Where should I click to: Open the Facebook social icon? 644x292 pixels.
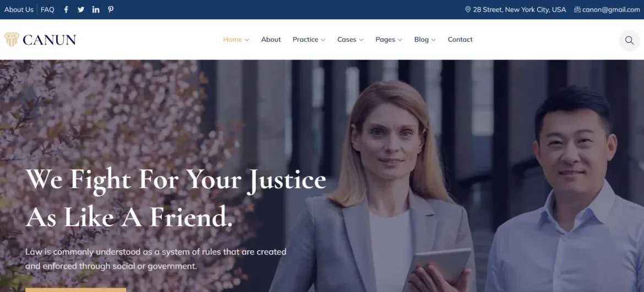point(66,9)
